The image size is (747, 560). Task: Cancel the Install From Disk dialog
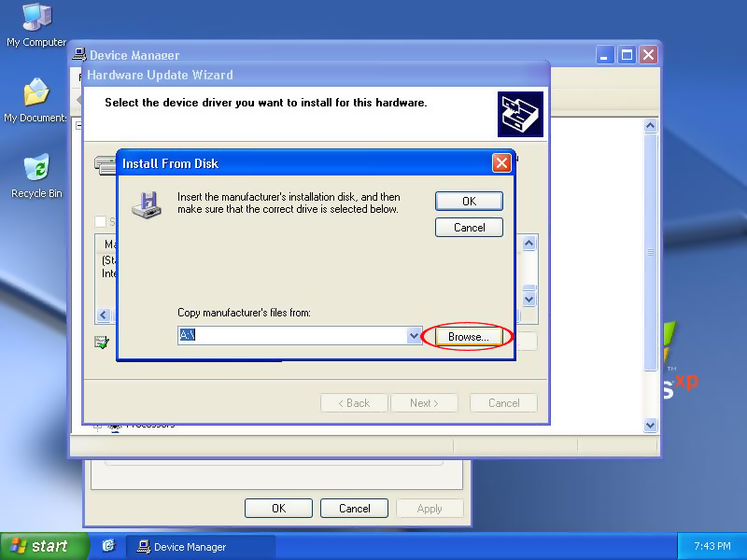tap(469, 227)
